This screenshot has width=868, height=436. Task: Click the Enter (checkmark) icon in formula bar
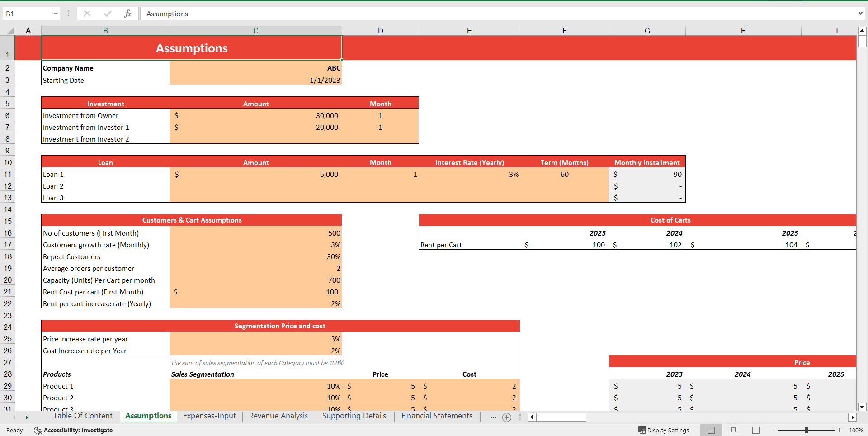(107, 14)
